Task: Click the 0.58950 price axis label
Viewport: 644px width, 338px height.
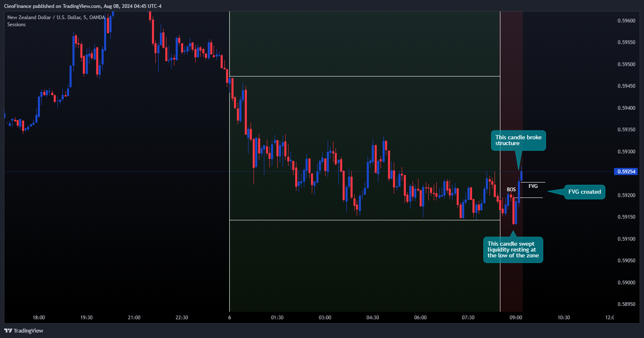Action: tap(626, 304)
